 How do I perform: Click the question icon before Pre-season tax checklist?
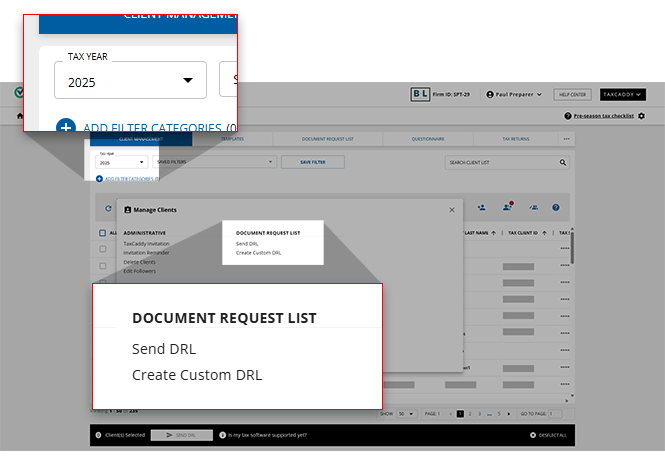pyautogui.click(x=567, y=116)
